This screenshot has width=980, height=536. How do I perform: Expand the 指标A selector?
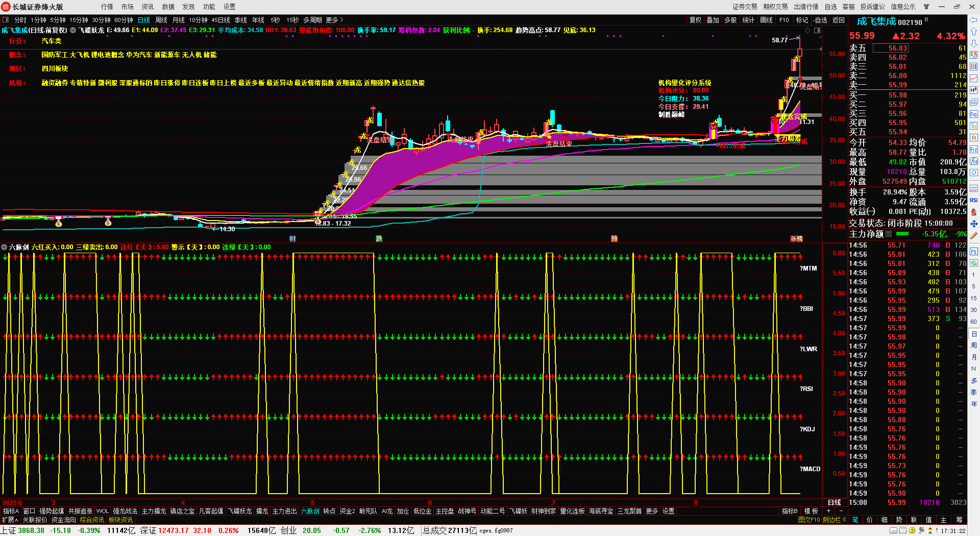(x=11, y=511)
